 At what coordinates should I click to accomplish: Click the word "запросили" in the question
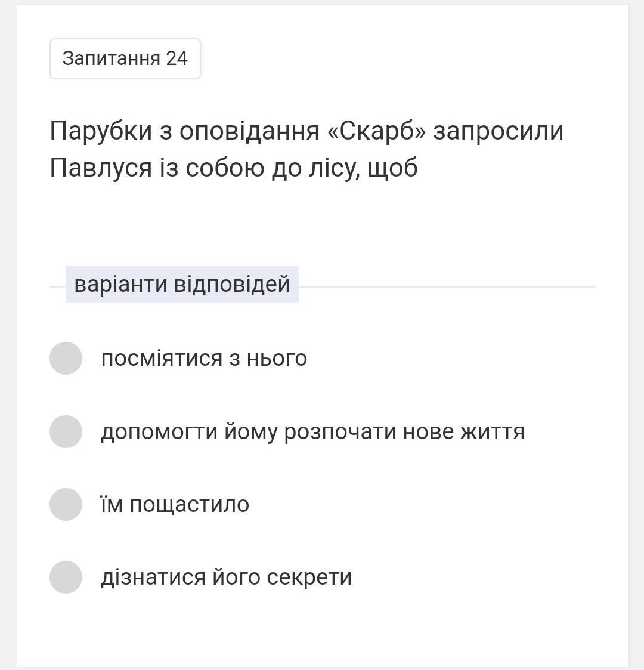[x=498, y=131]
